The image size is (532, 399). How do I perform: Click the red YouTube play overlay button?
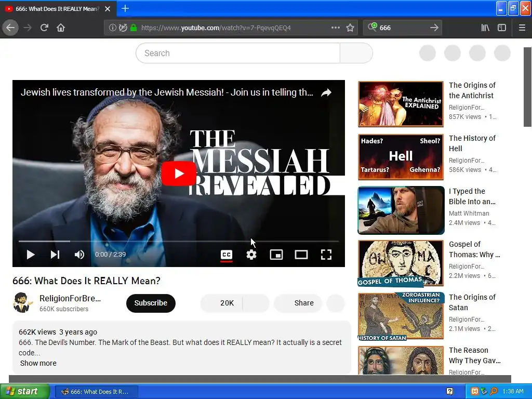point(179,174)
